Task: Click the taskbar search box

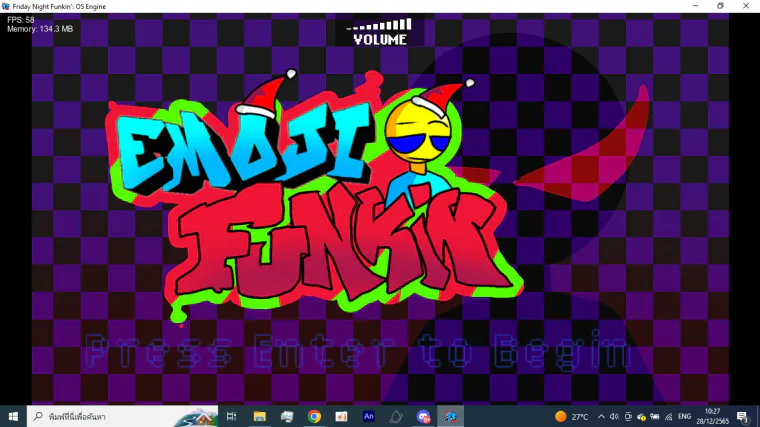Action: click(x=123, y=416)
